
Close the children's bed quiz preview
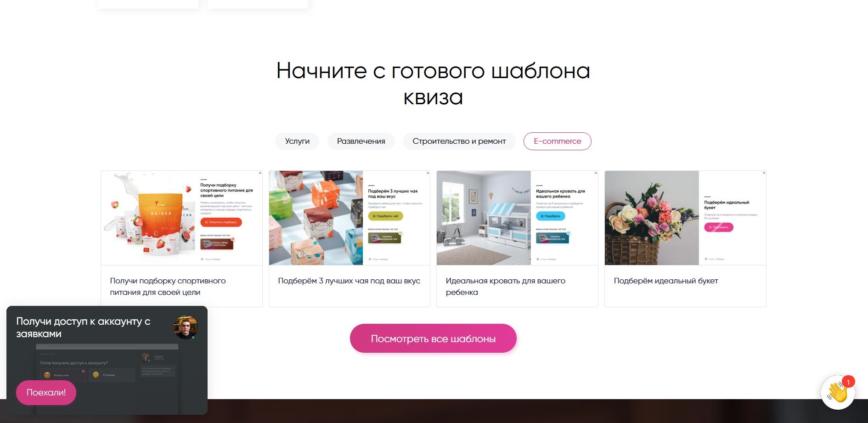point(596,173)
